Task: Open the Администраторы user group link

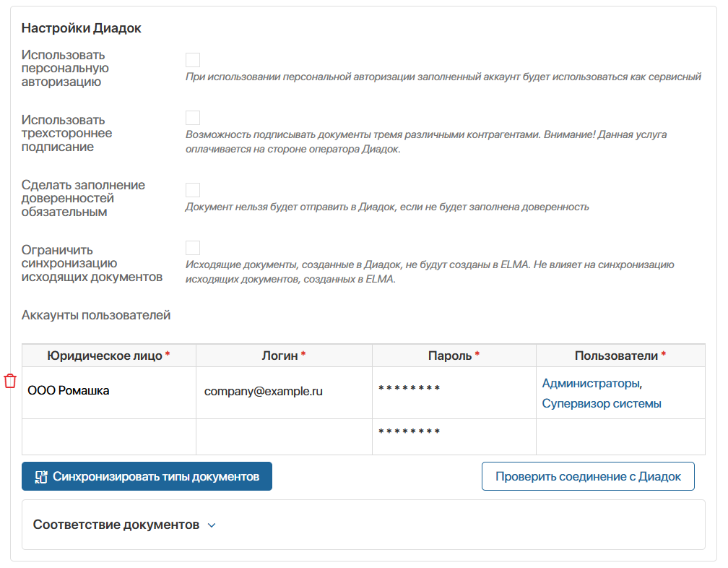Action: pos(590,383)
